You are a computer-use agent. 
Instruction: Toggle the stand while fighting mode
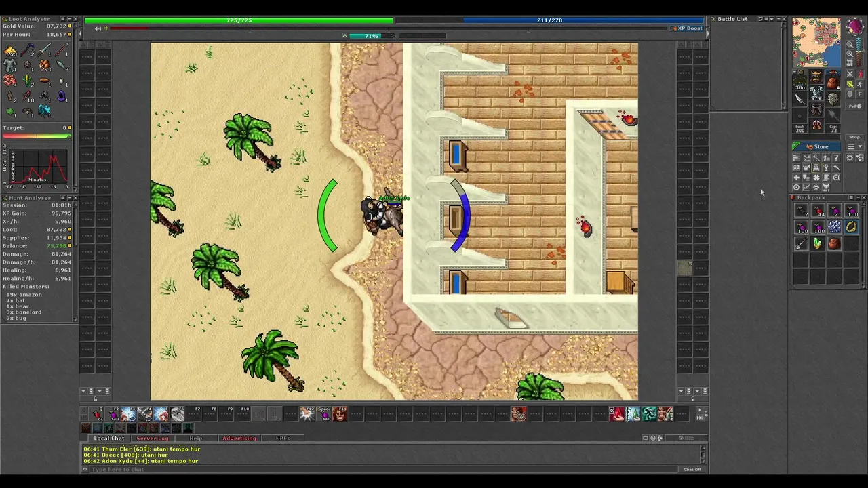point(861,84)
